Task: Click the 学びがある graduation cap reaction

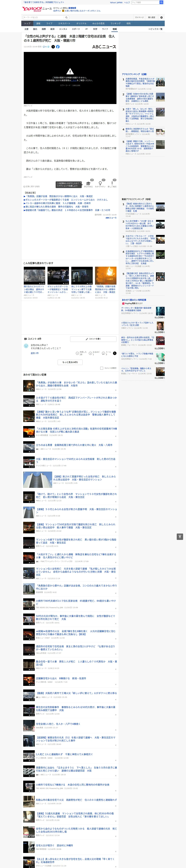Action: click(x=89, y=184)
